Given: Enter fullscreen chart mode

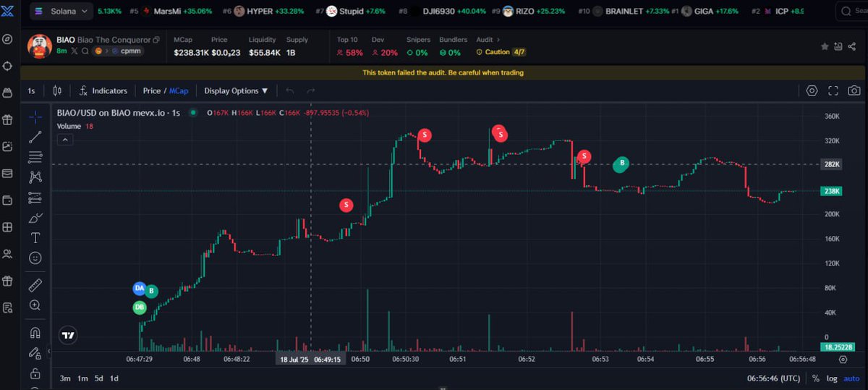Looking at the screenshot, I should [833, 90].
